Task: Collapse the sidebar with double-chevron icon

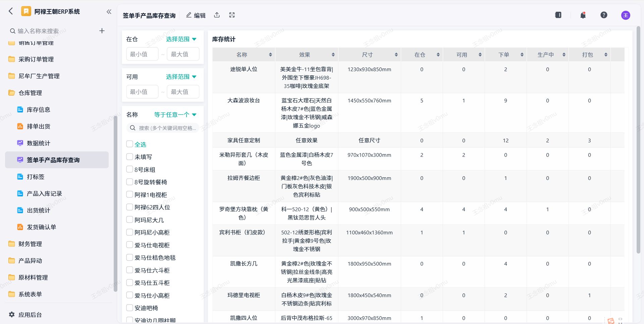Action: [x=109, y=11]
